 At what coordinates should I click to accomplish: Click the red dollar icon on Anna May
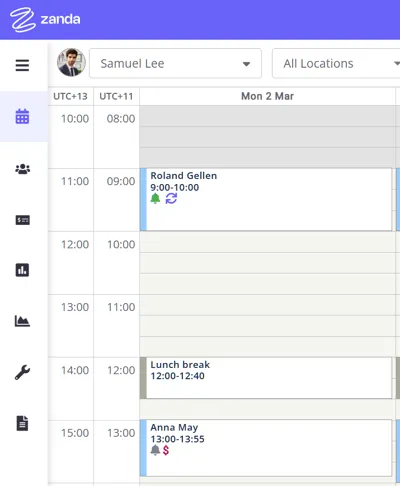coord(166,450)
